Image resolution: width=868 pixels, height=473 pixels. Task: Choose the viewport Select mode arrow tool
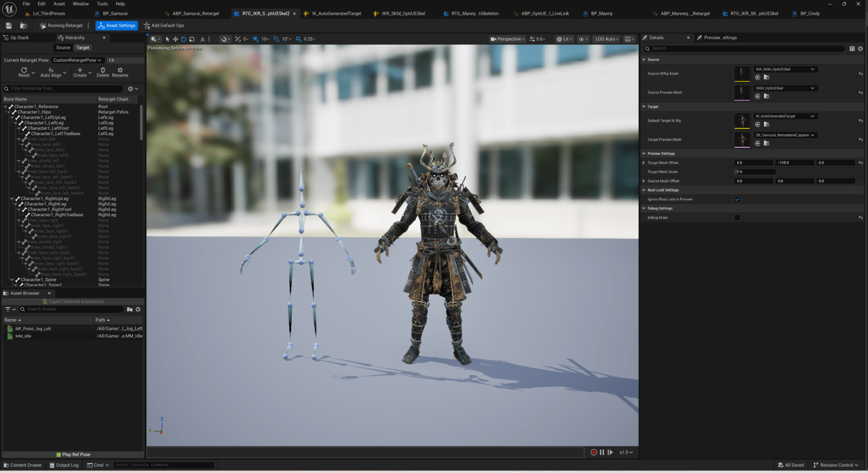pos(167,39)
